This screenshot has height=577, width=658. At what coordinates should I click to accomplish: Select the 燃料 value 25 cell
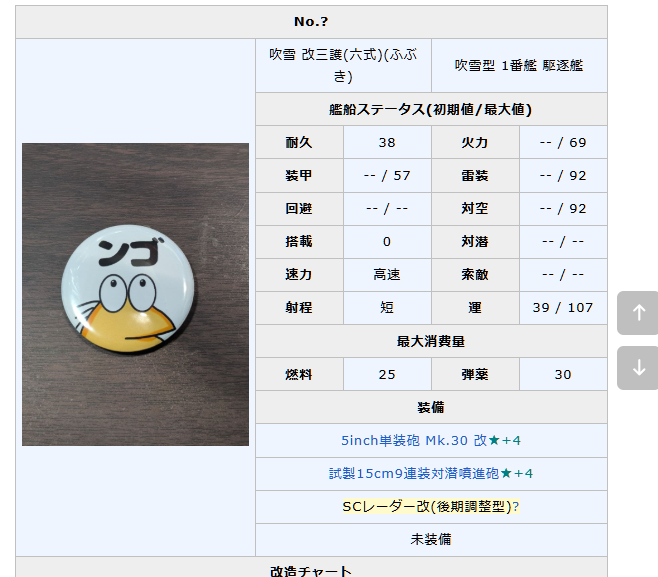point(387,374)
